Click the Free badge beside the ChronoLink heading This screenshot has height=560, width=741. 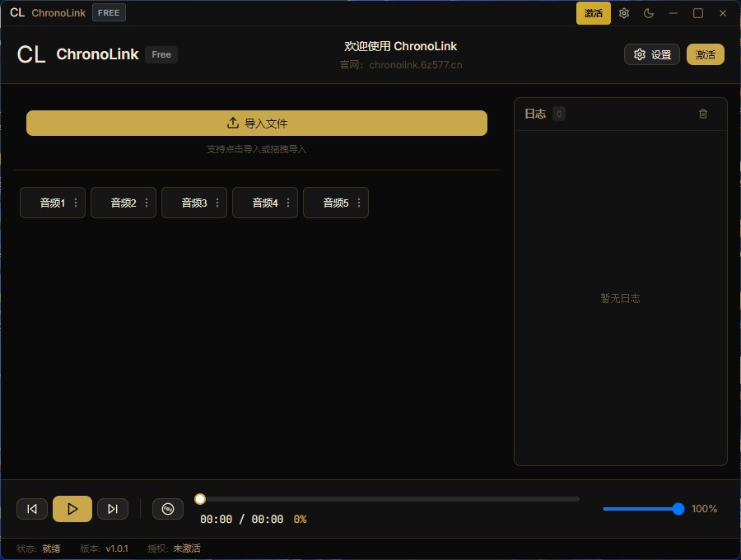pos(161,54)
